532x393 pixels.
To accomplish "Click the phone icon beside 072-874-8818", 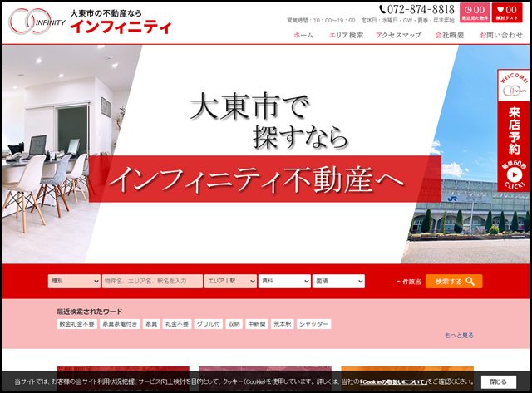I will [x=382, y=9].
